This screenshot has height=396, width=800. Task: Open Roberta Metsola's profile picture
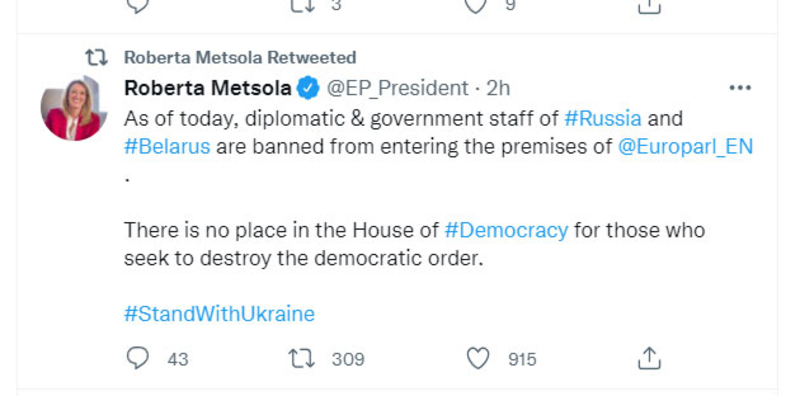pyautogui.click(x=74, y=108)
